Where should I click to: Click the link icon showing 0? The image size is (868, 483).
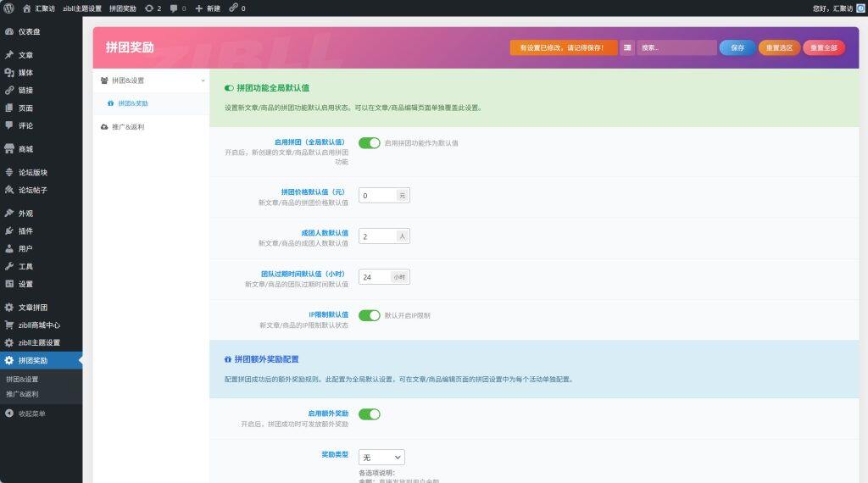[234, 8]
